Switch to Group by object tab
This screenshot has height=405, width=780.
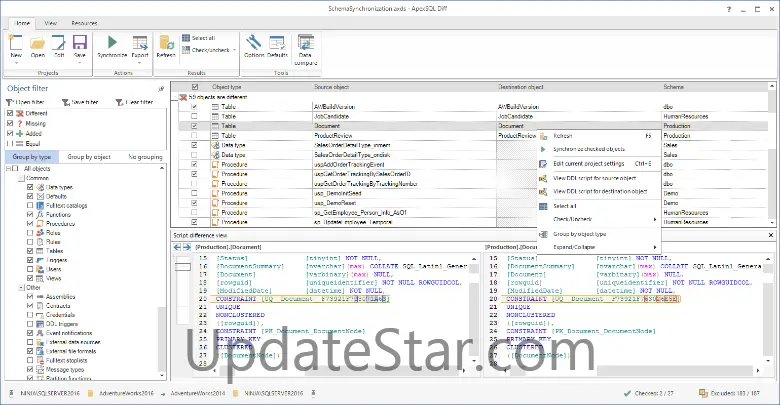(x=89, y=157)
